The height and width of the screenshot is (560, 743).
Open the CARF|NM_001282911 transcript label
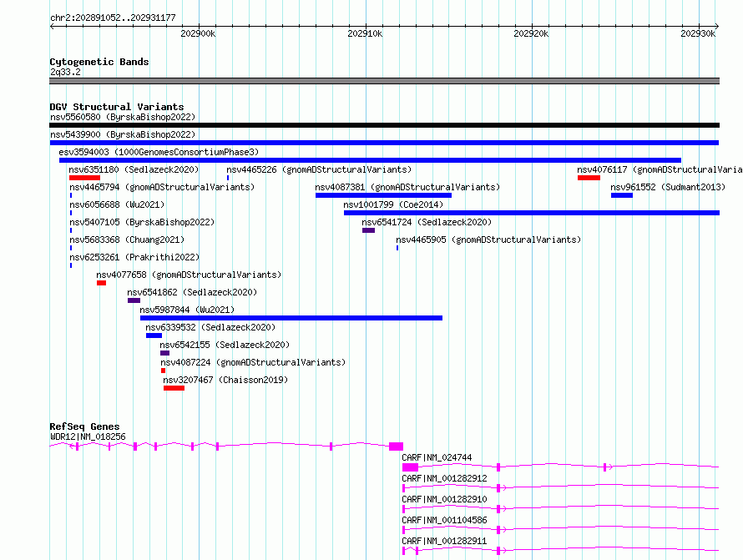pyautogui.click(x=444, y=541)
